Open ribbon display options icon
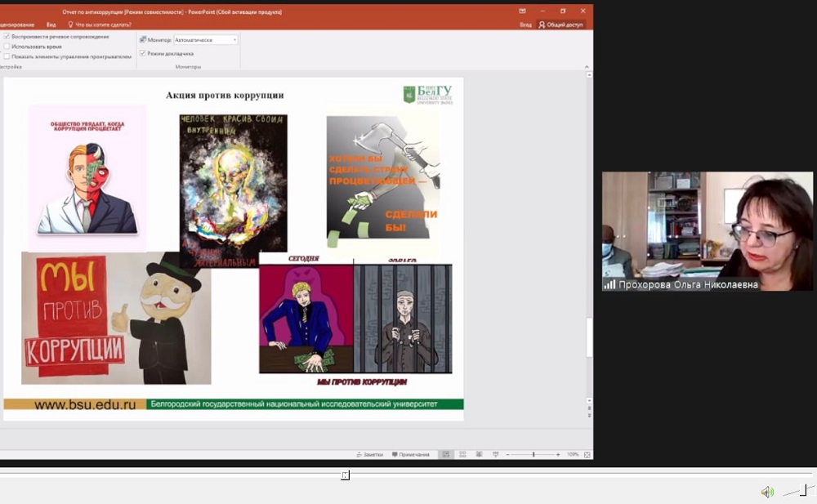 point(523,11)
